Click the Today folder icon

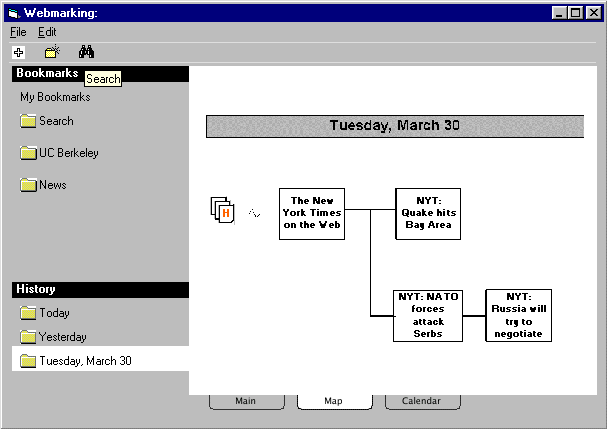[x=28, y=313]
